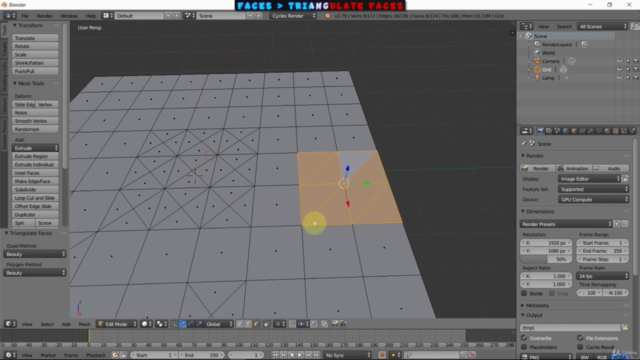This screenshot has width=640, height=360.
Task: Toggle Lamp renderability camera icon in outliner
Action: click(636, 78)
